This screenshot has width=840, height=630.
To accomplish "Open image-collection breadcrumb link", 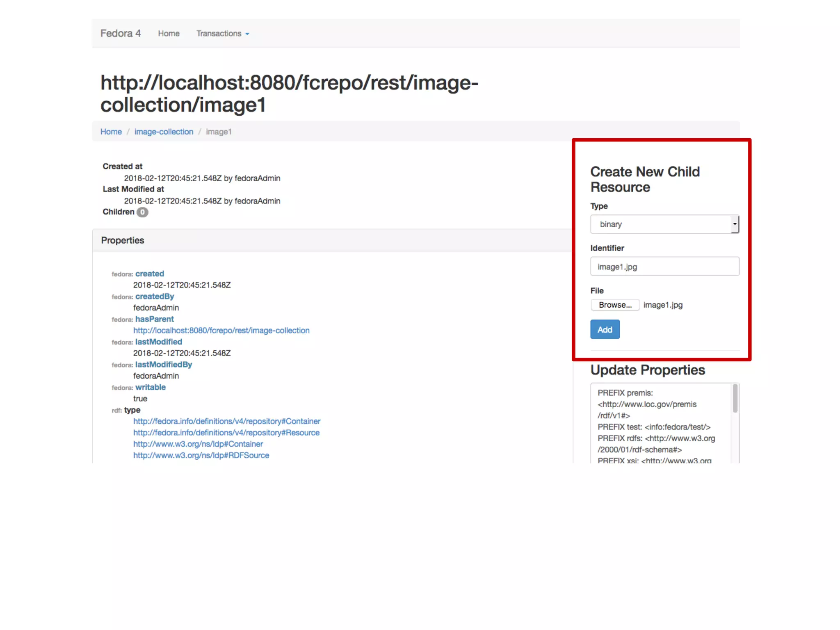I will tap(164, 132).
